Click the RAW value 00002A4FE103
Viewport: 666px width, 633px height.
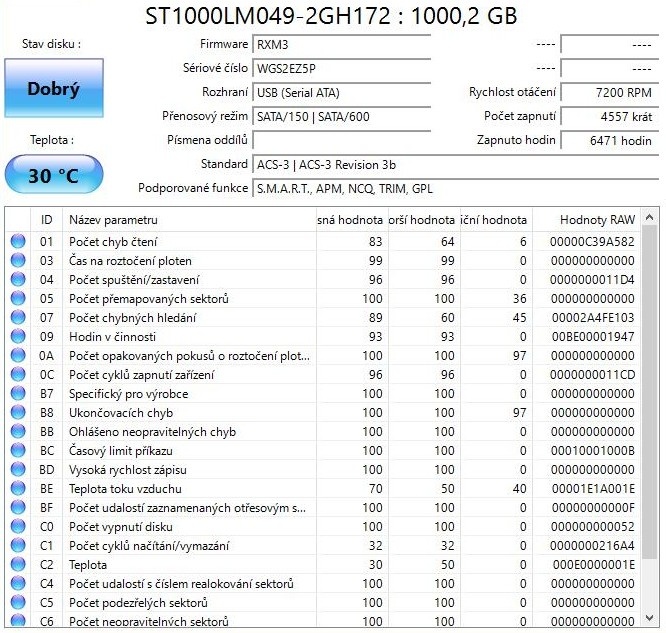593,317
